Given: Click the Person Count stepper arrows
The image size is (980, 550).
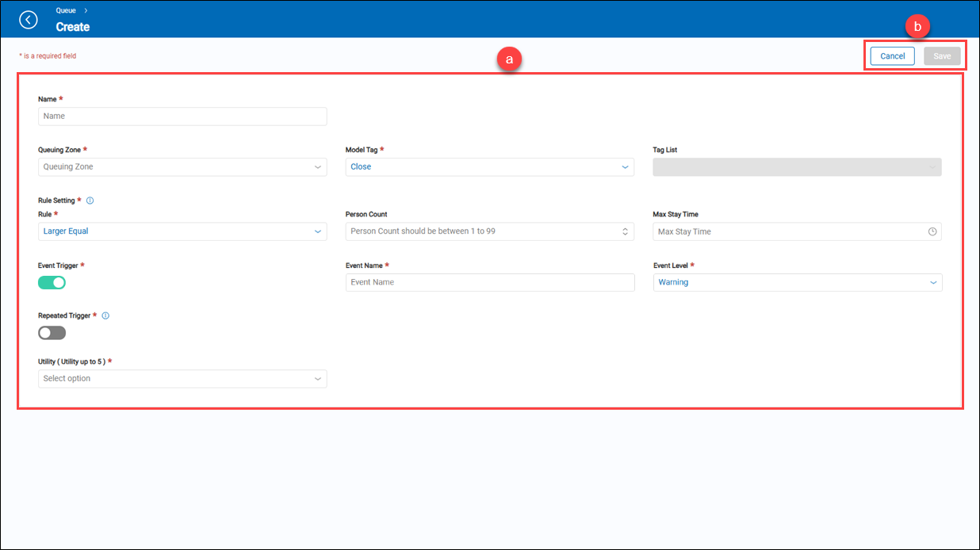Looking at the screenshot, I should pyautogui.click(x=625, y=231).
